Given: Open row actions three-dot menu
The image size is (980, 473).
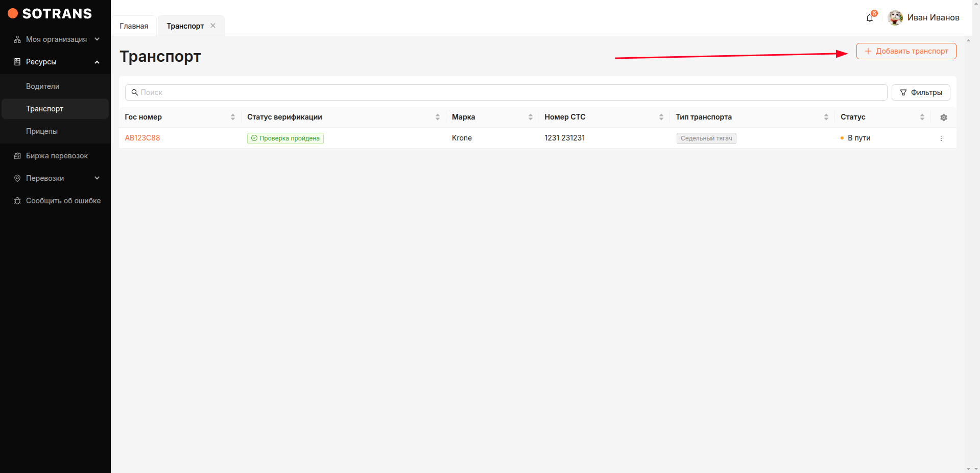Looking at the screenshot, I should 941,138.
